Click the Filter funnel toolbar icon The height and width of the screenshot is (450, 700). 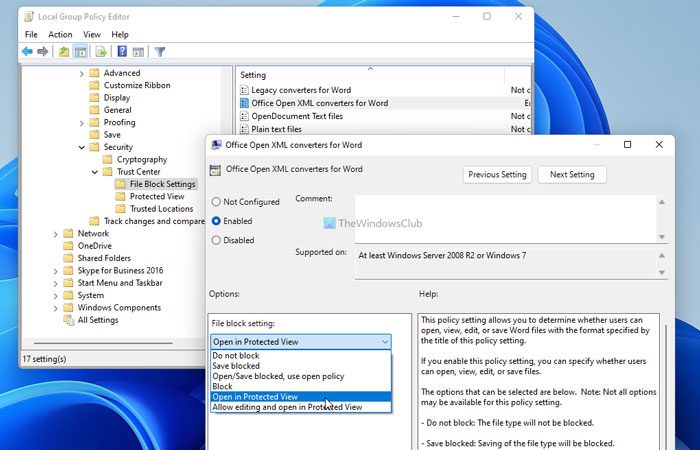pos(159,51)
